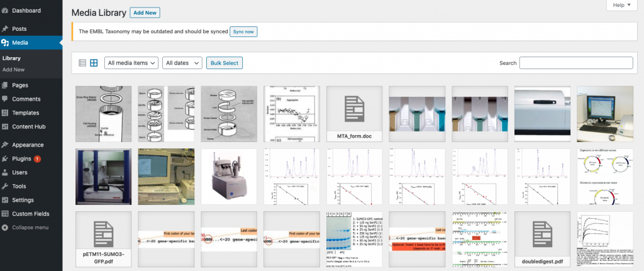Click document icon of MTA_form.doc
This screenshot has height=271, width=644.
point(354,108)
